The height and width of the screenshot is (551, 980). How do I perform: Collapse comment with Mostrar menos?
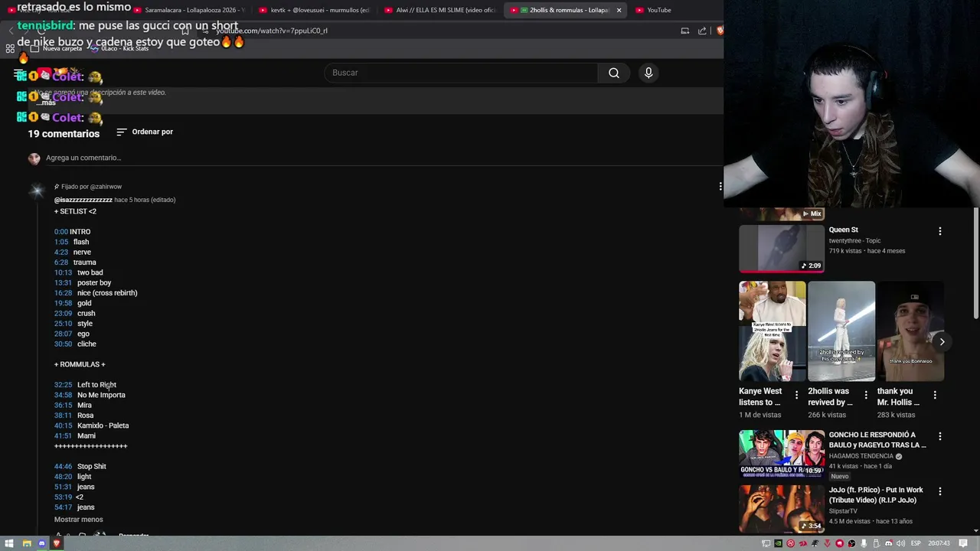[x=78, y=520]
